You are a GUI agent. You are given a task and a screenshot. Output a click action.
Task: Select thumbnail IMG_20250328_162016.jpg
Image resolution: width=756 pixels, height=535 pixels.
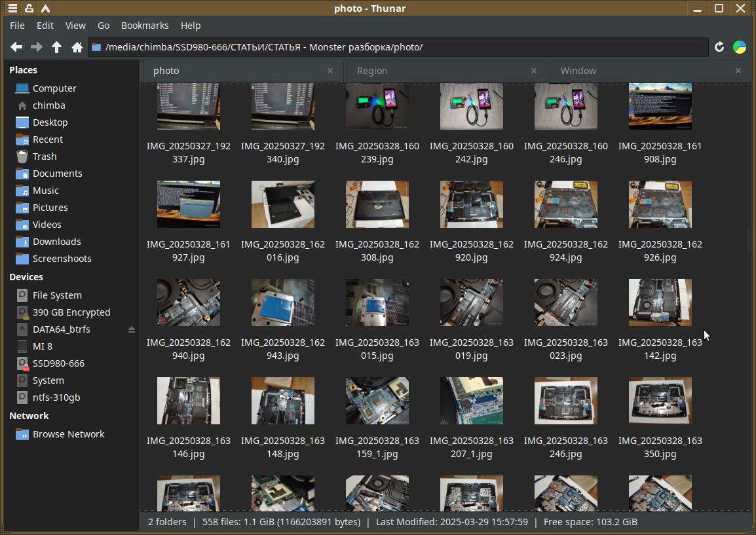point(282,205)
